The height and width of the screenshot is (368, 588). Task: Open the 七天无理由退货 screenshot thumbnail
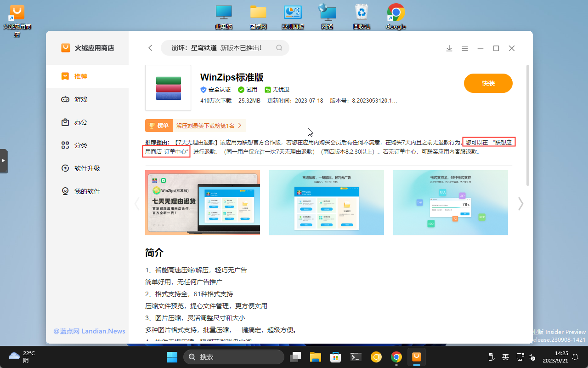(x=203, y=202)
